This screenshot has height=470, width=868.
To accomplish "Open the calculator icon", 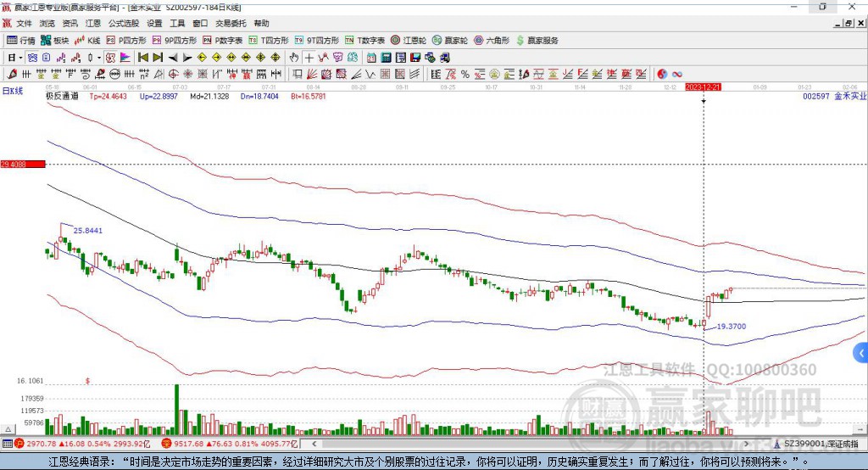I will pos(386,58).
